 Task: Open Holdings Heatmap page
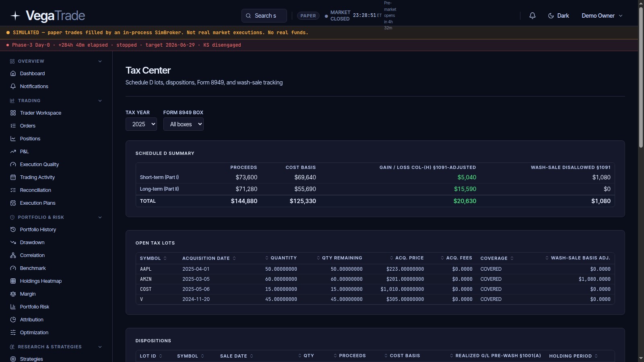tap(41, 281)
